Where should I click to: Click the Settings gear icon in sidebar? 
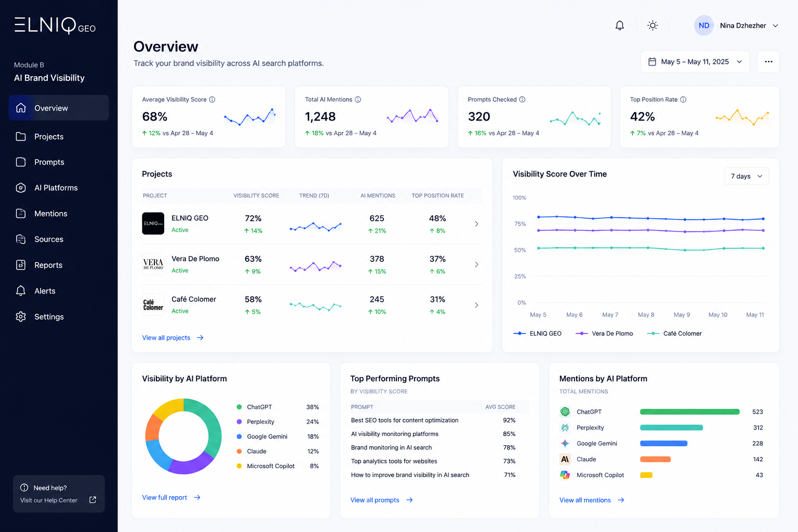(x=21, y=317)
